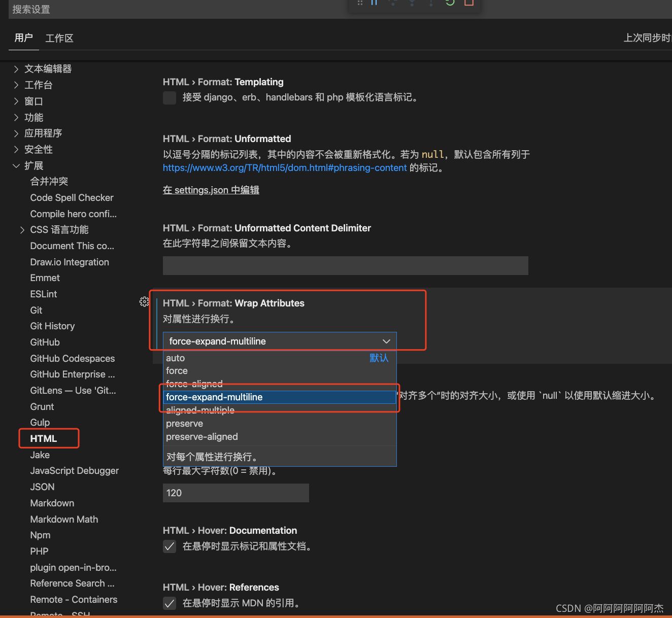The width and height of the screenshot is (672, 618).
Task: Expand the 应用程序 settings category
Action: click(x=16, y=133)
